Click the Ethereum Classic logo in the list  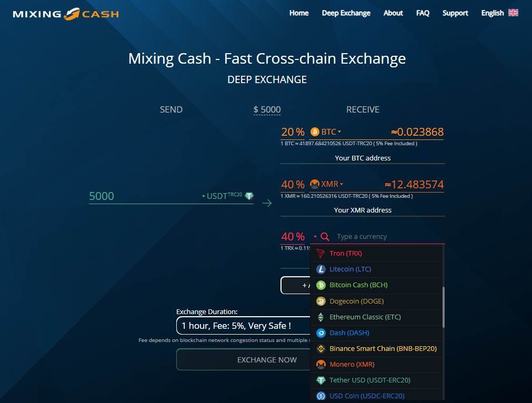tap(320, 317)
